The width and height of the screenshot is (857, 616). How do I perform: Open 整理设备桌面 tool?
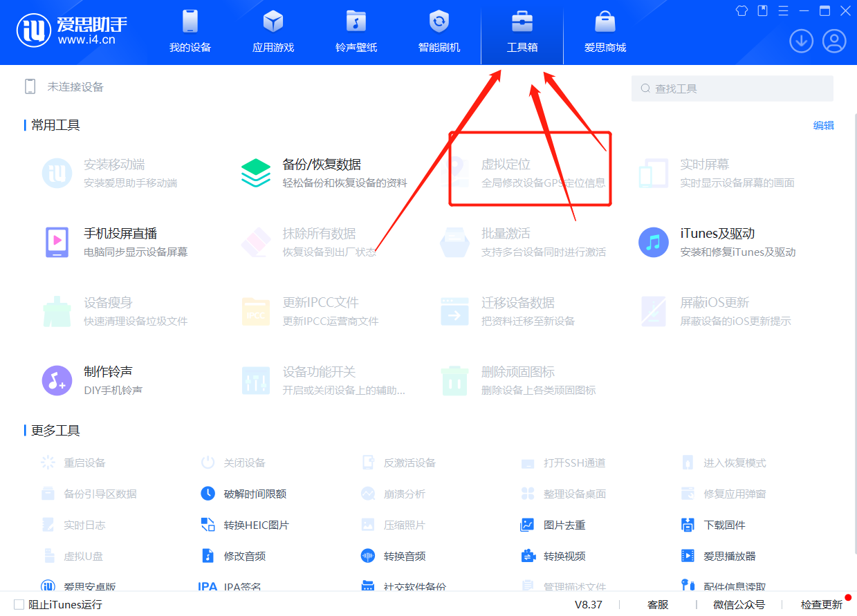[x=563, y=494]
